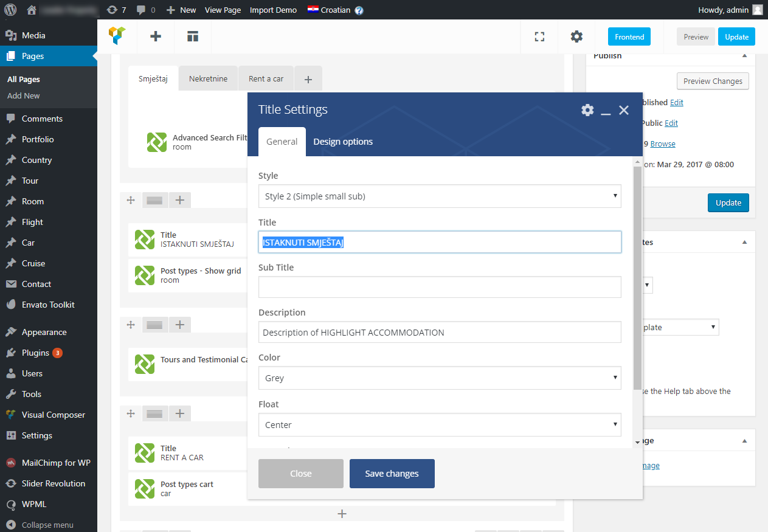
Task: Click the Add Element plus icon
Action: (x=156, y=36)
